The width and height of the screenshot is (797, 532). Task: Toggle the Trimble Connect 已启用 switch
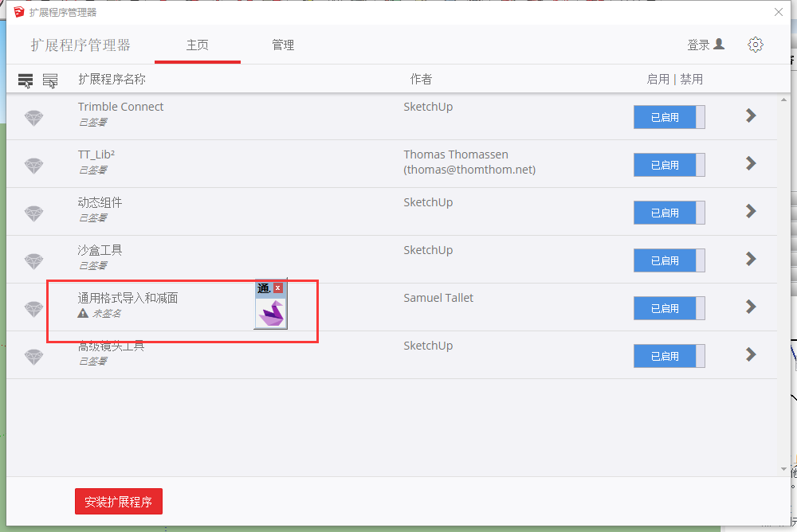tap(669, 117)
